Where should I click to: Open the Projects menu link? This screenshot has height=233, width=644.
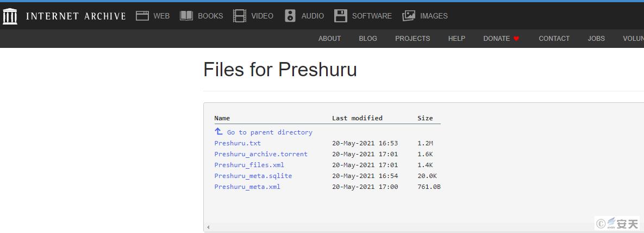pyautogui.click(x=412, y=39)
